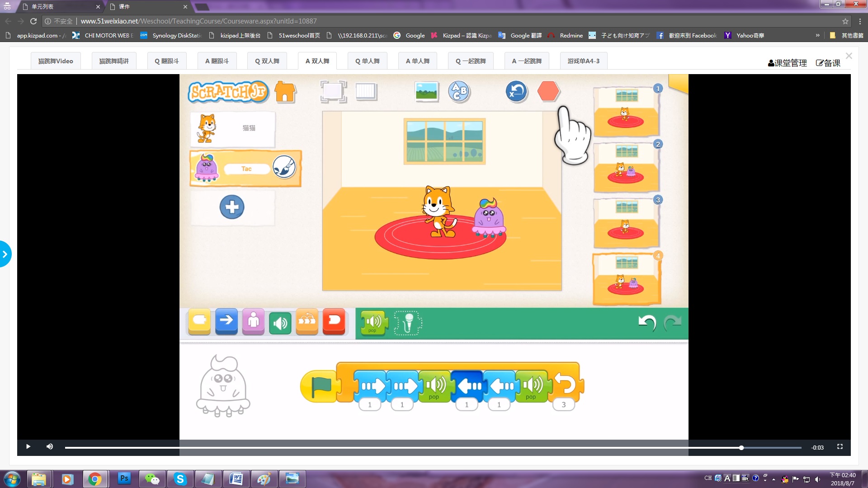The height and width of the screenshot is (488, 868).
Task: Select page 4 thumbnail
Action: (x=626, y=279)
